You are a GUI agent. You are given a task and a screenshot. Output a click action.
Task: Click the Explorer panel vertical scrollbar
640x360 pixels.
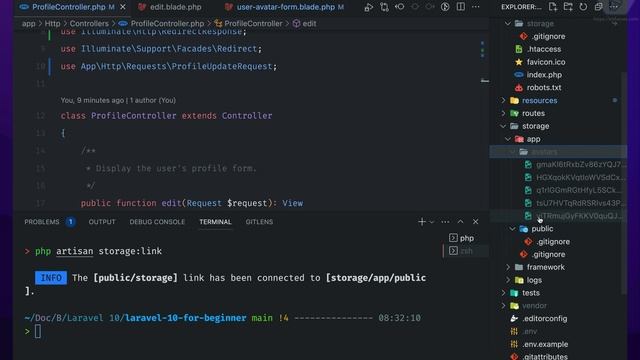(624, 182)
